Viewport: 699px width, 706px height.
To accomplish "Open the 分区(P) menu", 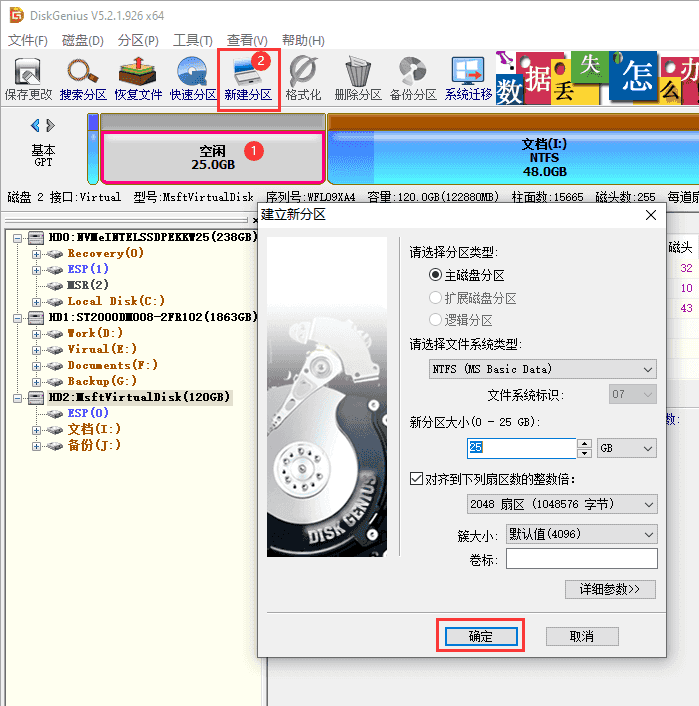I will tap(138, 41).
